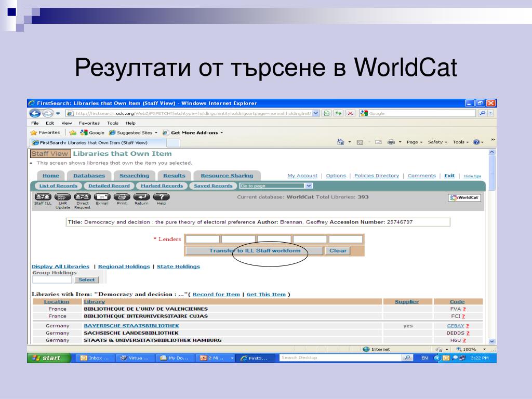
Task: Stop loading with the red X icon
Action: 351,113
